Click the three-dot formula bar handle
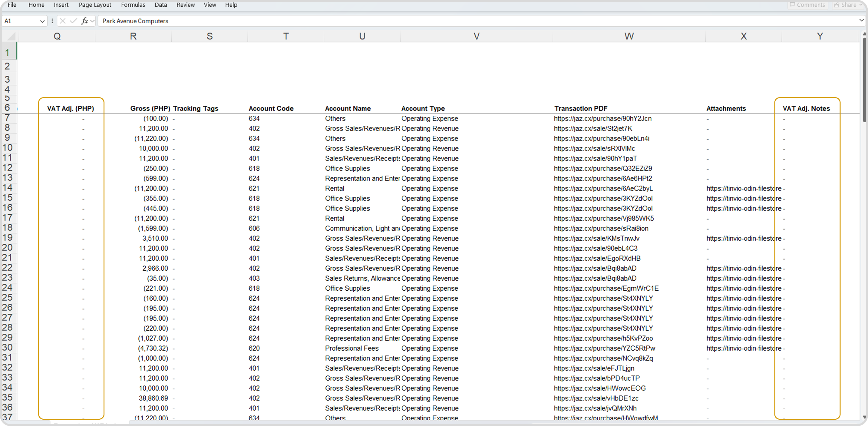Screen dimensions: 868x426 [x=52, y=21]
